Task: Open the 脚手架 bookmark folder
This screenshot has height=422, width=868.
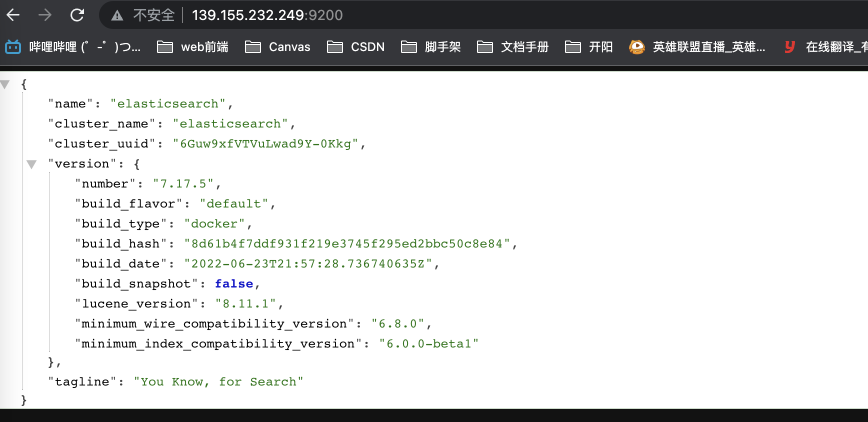Action: coord(430,47)
